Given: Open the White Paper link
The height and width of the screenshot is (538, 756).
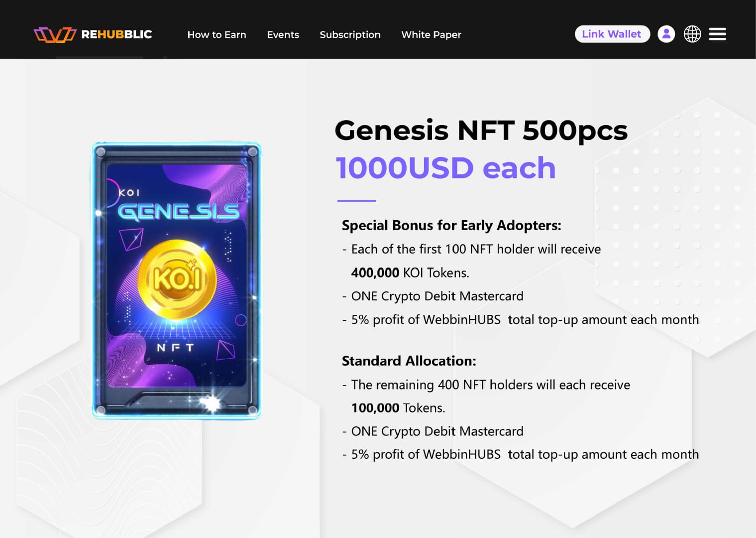Looking at the screenshot, I should point(431,34).
